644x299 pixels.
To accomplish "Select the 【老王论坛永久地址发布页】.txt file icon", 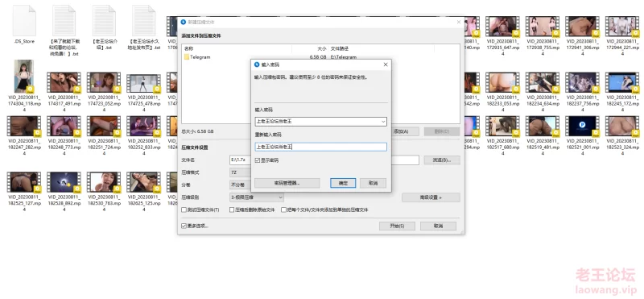I will pos(144,21).
